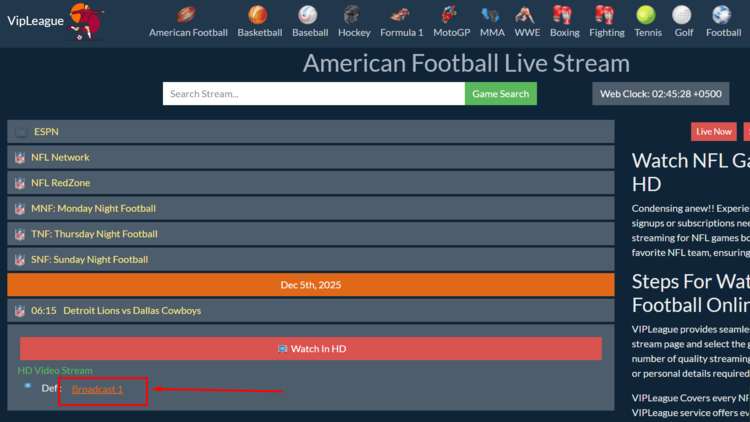This screenshot has height=422, width=750.
Task: Select the Tennis menu label
Action: pos(648,33)
